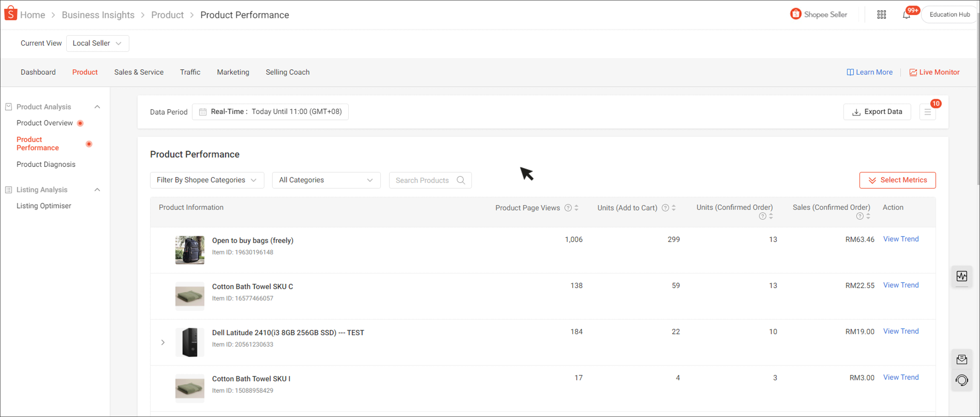Open the All Categories dropdown
Viewport: 980px width, 417px height.
(326, 180)
